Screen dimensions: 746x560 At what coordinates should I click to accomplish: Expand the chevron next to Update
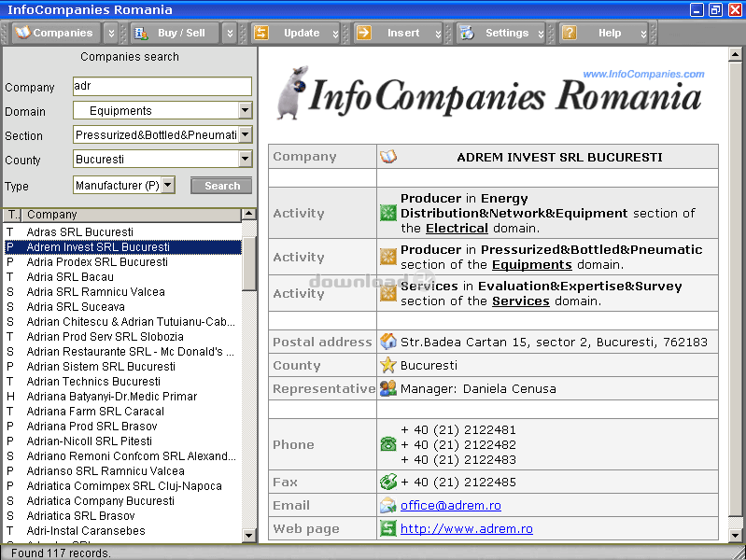(335, 33)
